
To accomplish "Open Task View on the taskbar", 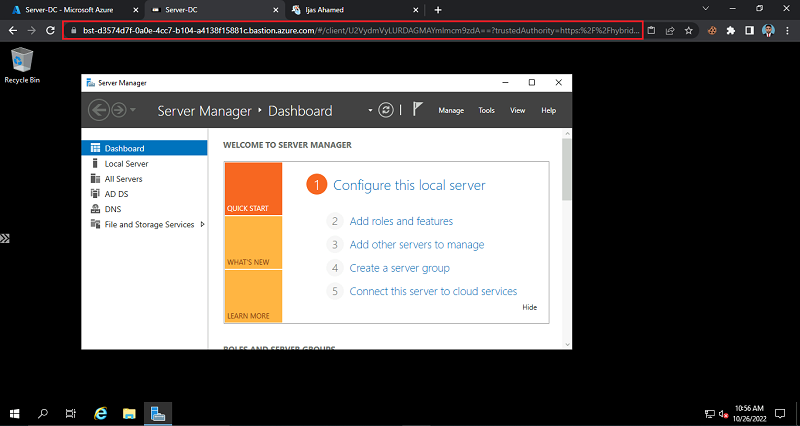I will (71, 414).
